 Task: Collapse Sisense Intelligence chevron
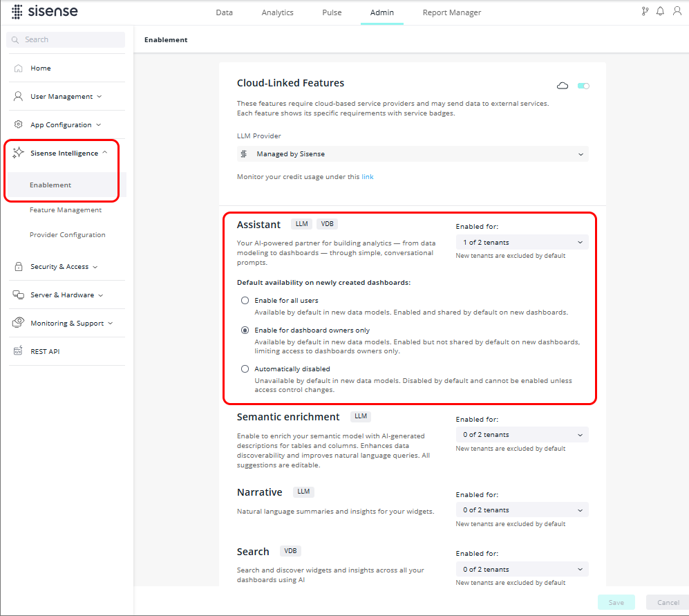(x=104, y=153)
